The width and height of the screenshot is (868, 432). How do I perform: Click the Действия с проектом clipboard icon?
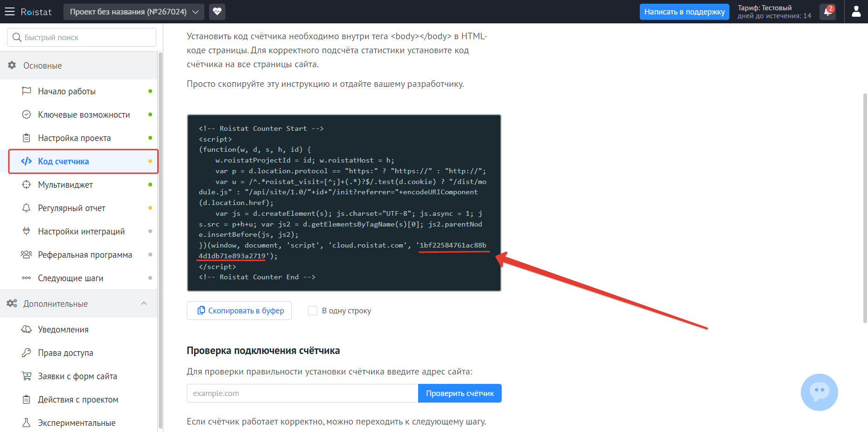tap(27, 399)
